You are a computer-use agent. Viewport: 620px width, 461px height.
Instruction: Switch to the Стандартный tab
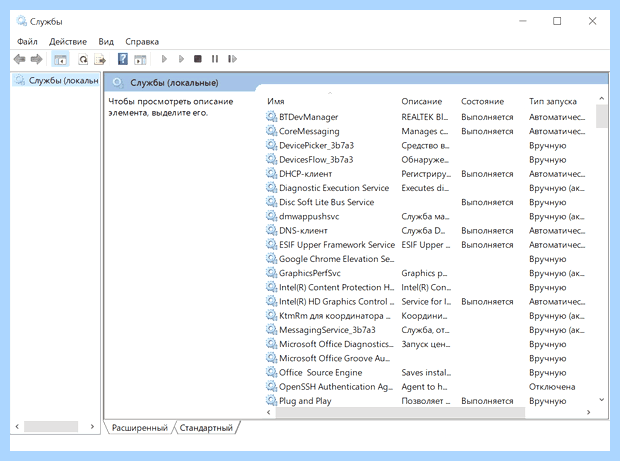coord(206,427)
